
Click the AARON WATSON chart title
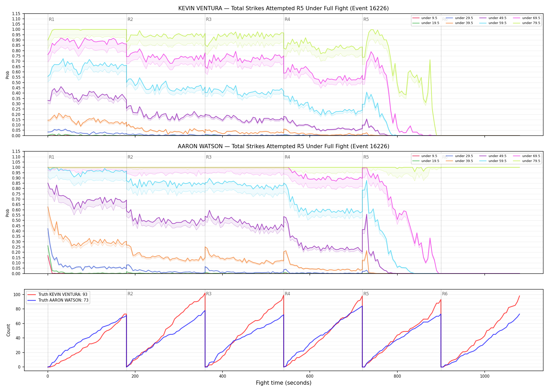[283, 146]
